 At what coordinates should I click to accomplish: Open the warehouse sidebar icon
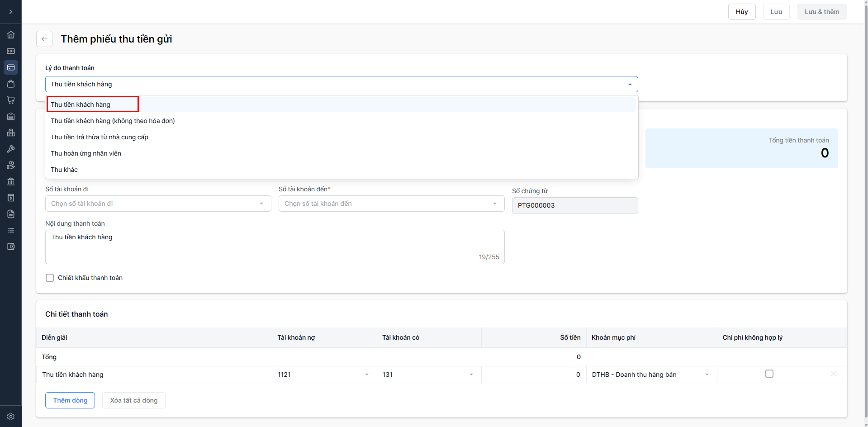11,116
